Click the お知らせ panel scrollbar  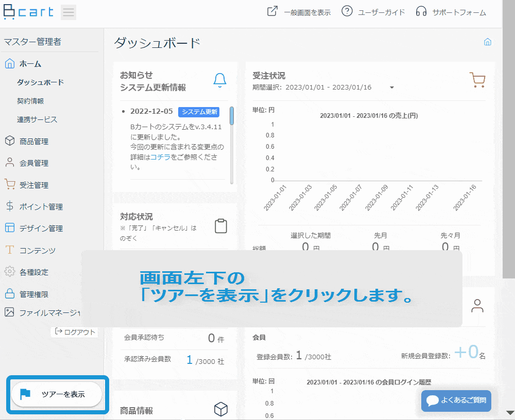click(232, 146)
